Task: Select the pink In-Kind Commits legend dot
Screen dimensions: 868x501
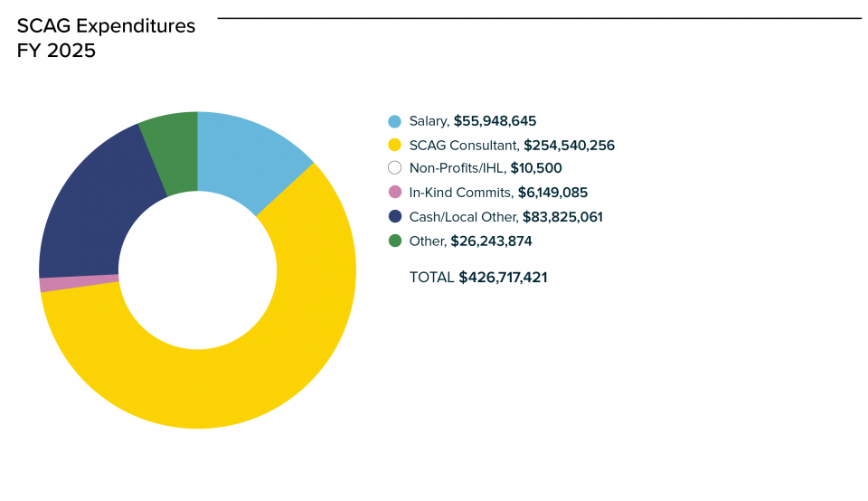Action: tap(394, 193)
